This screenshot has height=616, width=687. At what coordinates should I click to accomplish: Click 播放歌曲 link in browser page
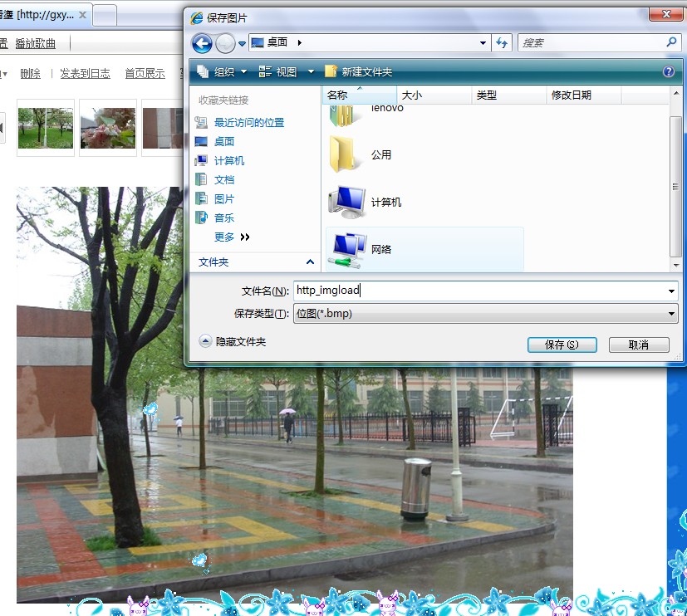point(36,43)
